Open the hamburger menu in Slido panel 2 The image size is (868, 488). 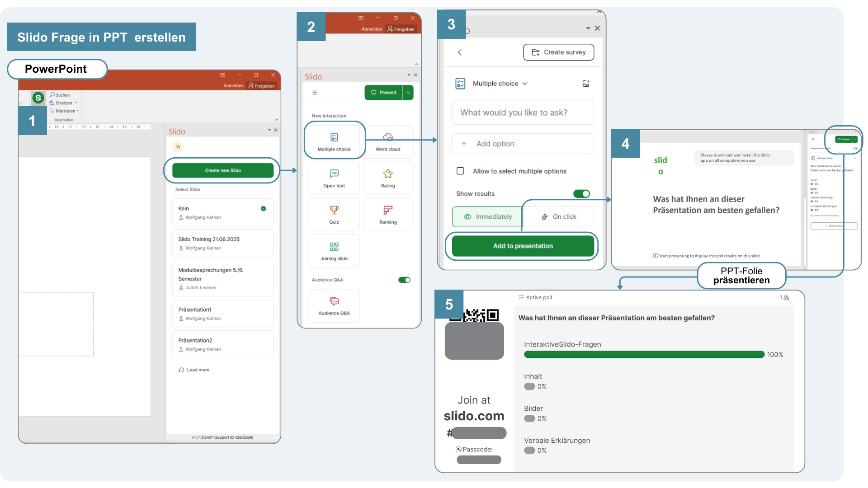point(315,93)
